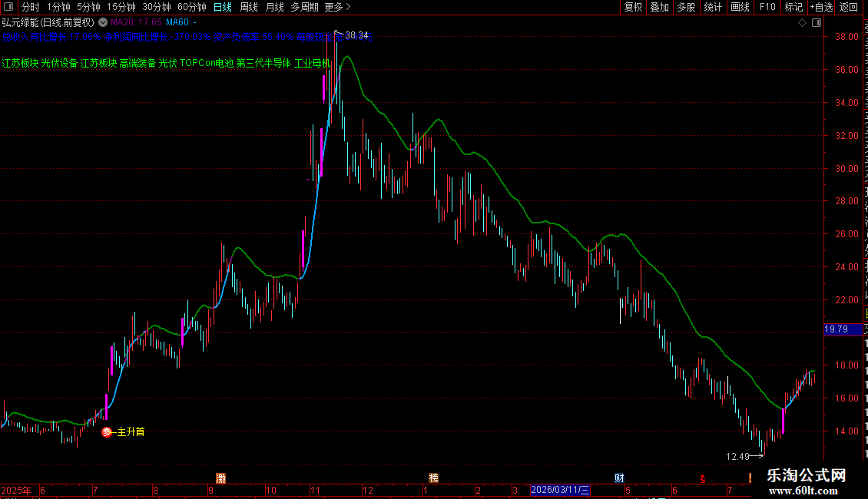Click the 工业母机 concept tag
This screenshot has height=499, width=868.
[312, 63]
